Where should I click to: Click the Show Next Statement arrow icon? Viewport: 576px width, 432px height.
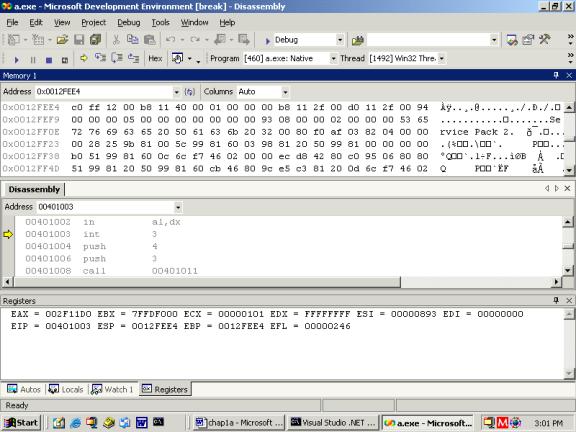pos(84,58)
